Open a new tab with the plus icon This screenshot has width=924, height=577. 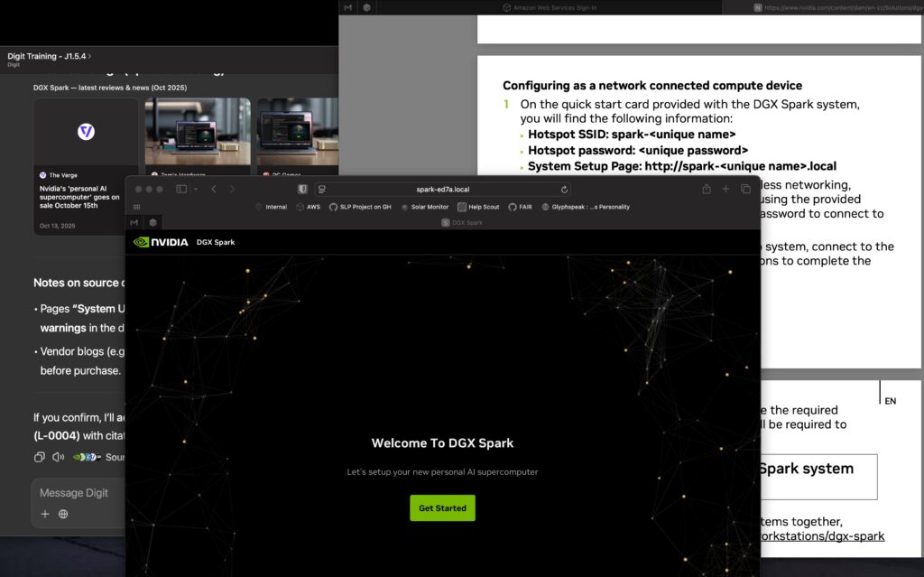click(x=725, y=189)
